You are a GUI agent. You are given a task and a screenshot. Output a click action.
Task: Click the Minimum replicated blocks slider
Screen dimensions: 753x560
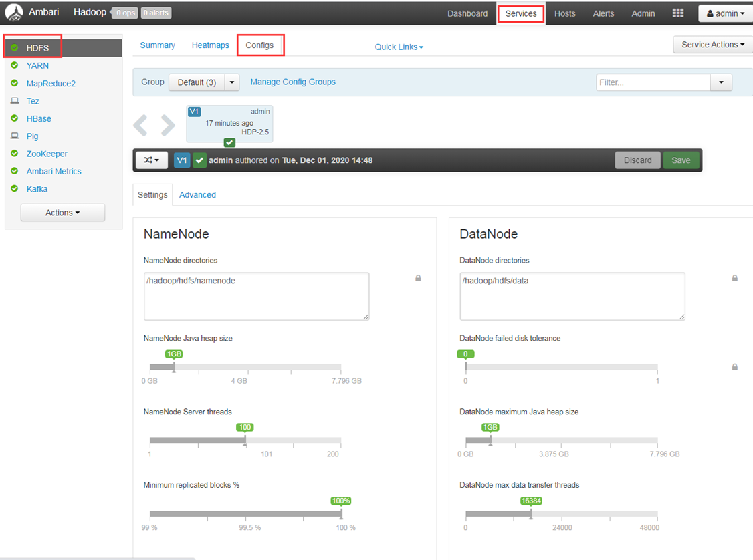[245, 514]
